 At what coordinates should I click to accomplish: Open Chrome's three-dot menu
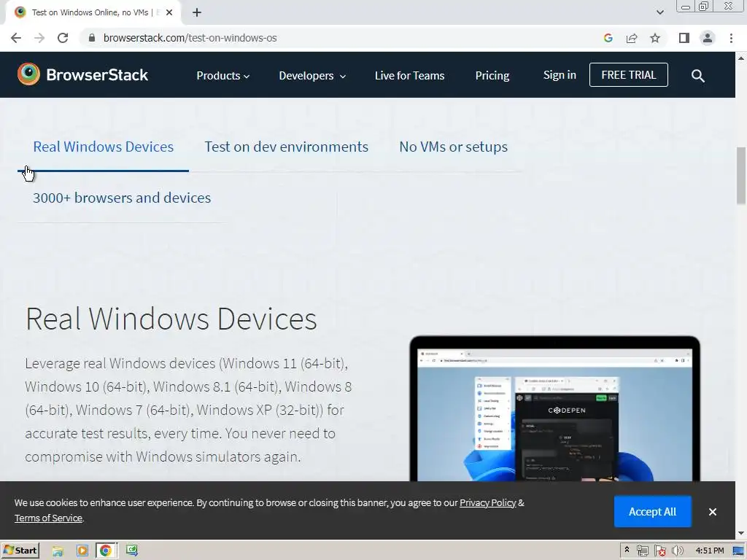tap(731, 38)
